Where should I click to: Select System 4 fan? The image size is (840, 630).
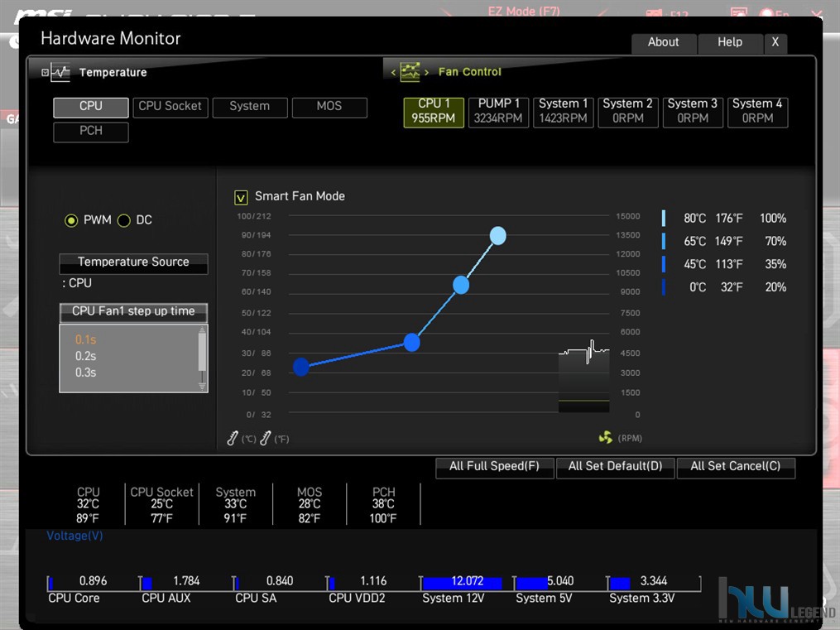coord(757,112)
